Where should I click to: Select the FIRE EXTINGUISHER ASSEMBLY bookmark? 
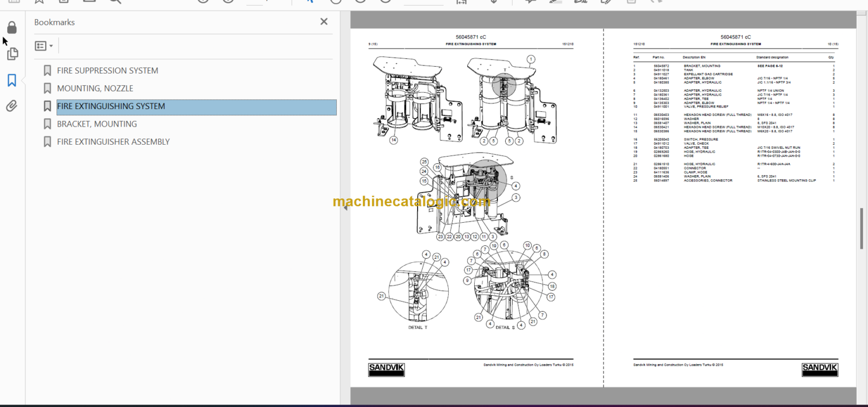(112, 142)
